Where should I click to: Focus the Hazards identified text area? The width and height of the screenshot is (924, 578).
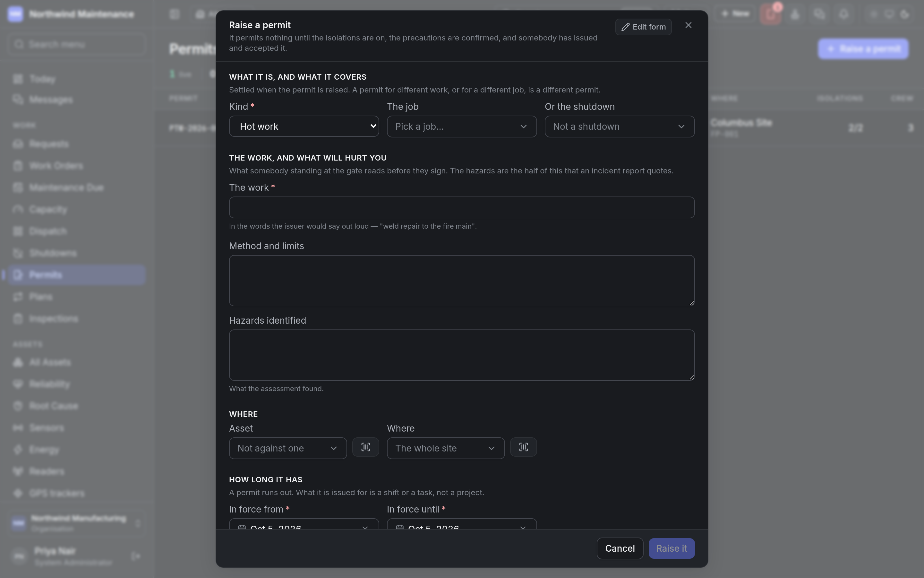click(462, 355)
